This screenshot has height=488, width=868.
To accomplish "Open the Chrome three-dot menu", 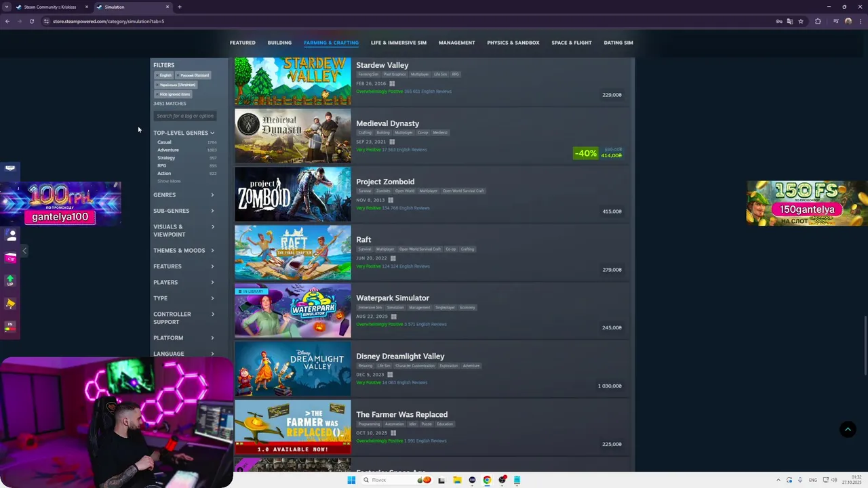I will coord(860,21).
